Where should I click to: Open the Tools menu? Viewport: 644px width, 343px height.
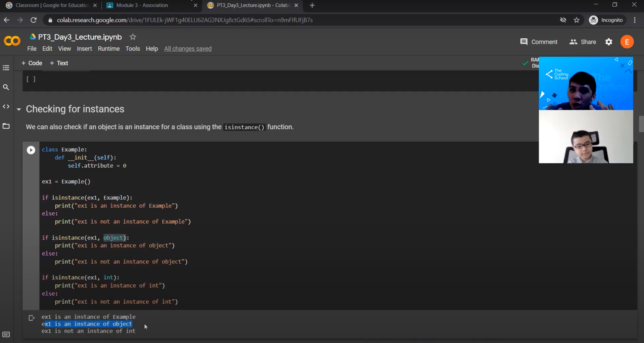[x=132, y=49]
